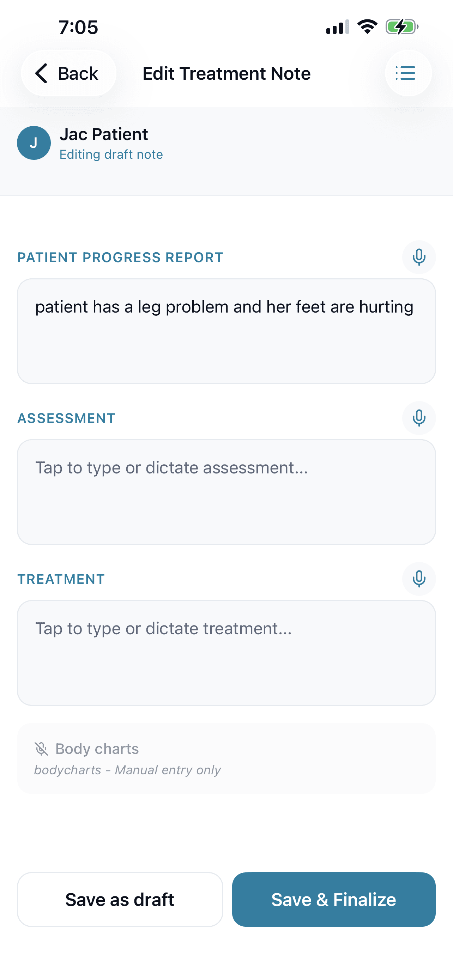This screenshot has height=980, width=453.
Task: Collapse the Edit Treatment Note menu
Action: point(408,73)
